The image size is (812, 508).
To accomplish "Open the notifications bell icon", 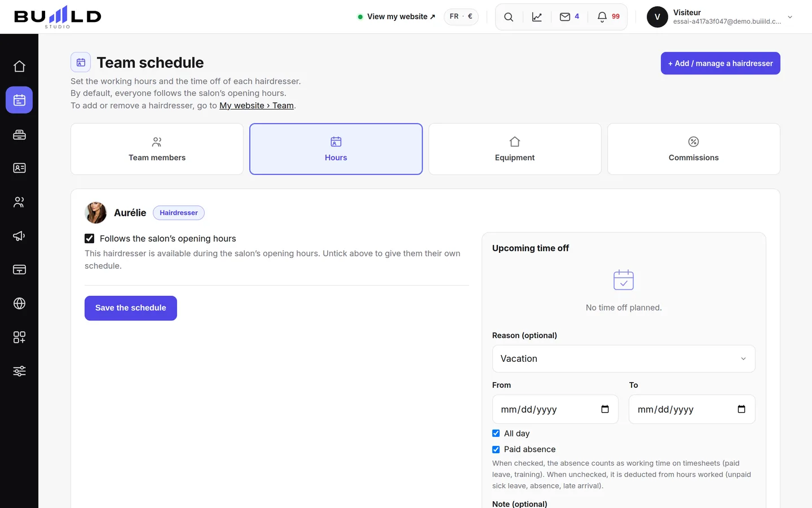I will pyautogui.click(x=602, y=17).
